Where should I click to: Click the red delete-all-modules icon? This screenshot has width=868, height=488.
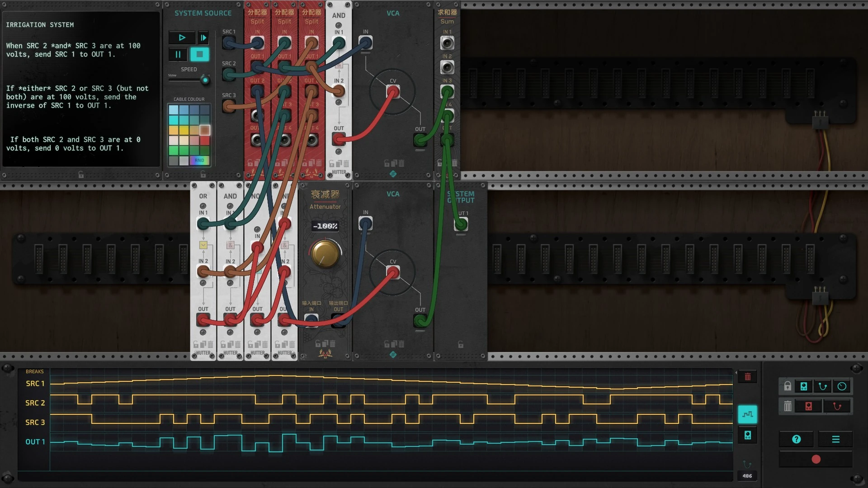click(x=808, y=406)
